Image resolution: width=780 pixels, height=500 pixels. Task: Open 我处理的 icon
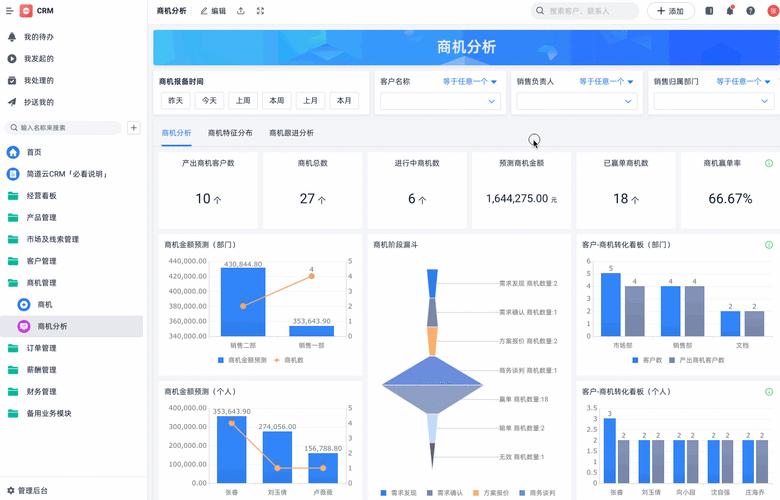(x=12, y=81)
